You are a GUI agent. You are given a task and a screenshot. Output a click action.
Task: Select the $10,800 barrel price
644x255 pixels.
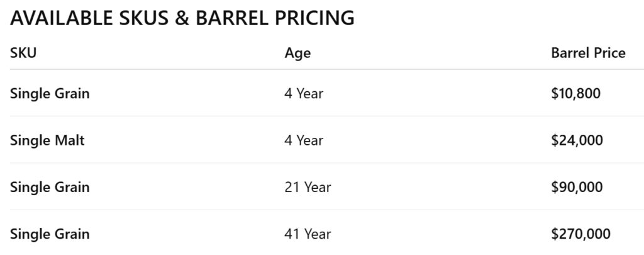click(x=575, y=93)
